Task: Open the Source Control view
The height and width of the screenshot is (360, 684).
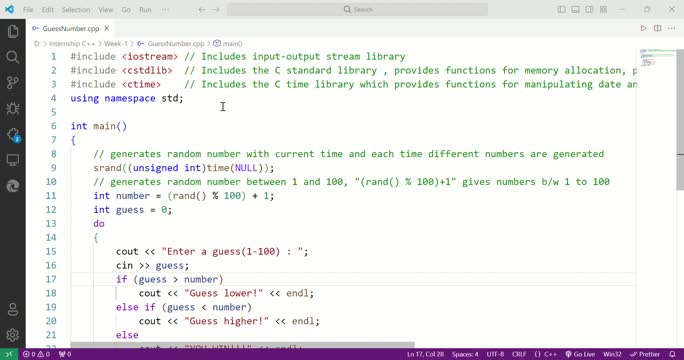Action: click(x=13, y=82)
